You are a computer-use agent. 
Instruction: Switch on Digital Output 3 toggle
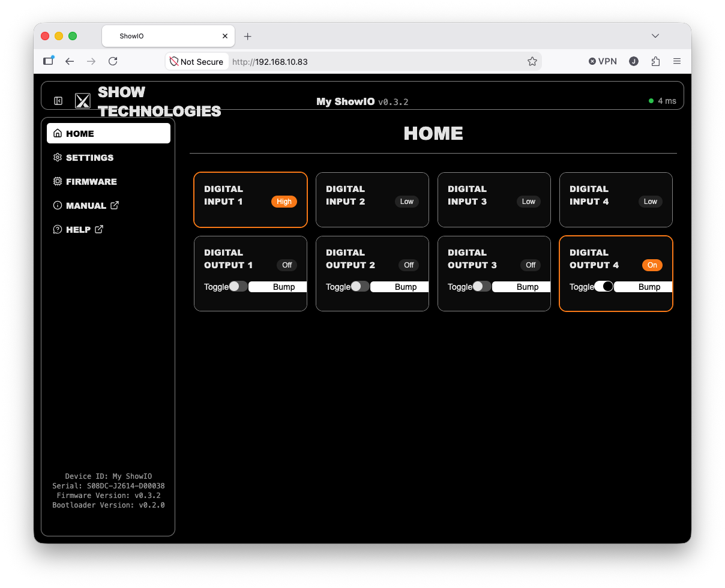[482, 287]
